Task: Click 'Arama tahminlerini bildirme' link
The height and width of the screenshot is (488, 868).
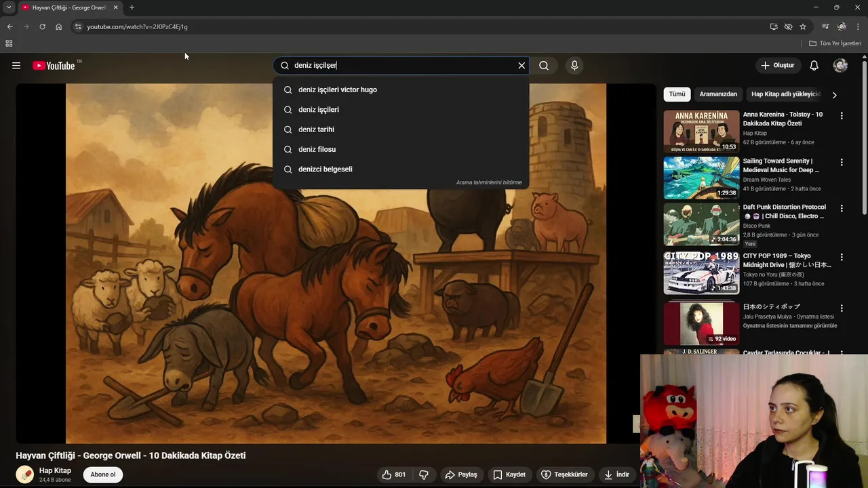Action: tap(489, 182)
